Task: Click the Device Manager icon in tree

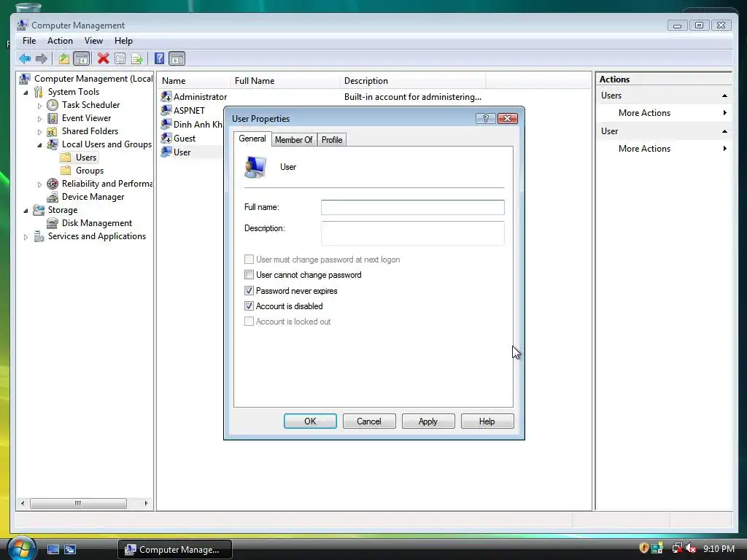Action: click(x=53, y=197)
